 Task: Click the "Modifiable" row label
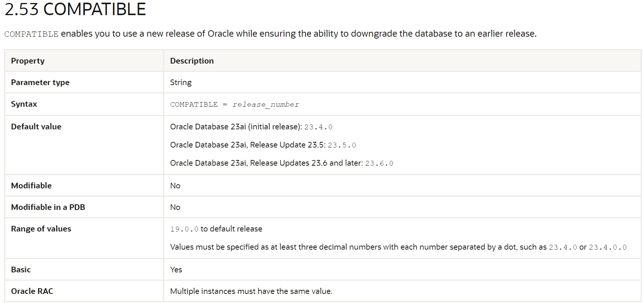click(31, 186)
